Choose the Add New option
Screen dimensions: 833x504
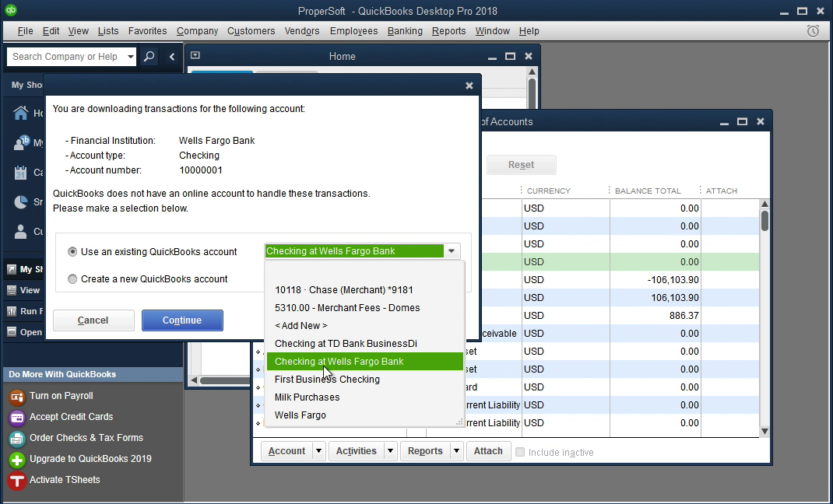point(365,326)
